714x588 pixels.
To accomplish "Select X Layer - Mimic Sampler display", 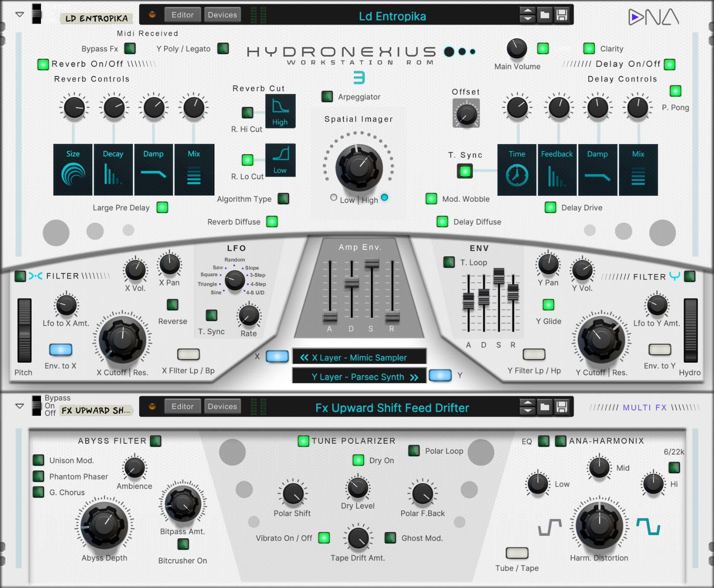I will point(359,357).
